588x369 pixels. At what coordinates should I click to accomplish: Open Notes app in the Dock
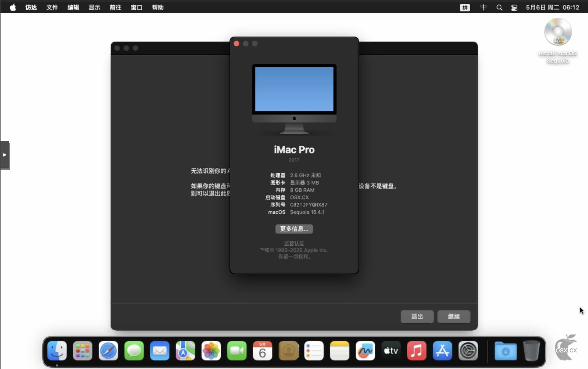click(340, 351)
